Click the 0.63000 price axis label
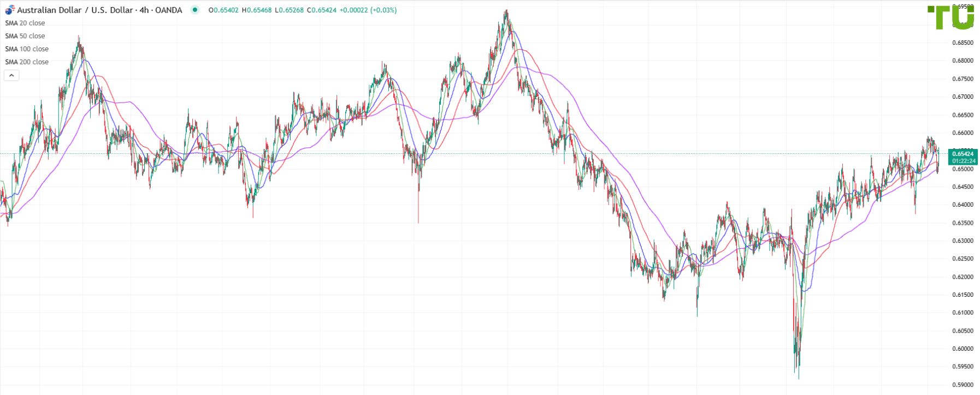Image resolution: width=980 pixels, height=395 pixels. [963, 241]
